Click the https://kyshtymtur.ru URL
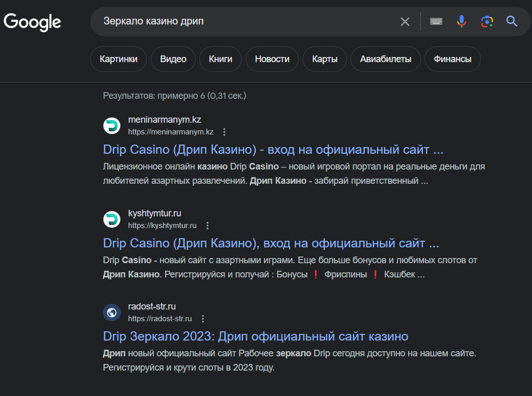This screenshot has width=532, height=396. pyautogui.click(x=162, y=225)
